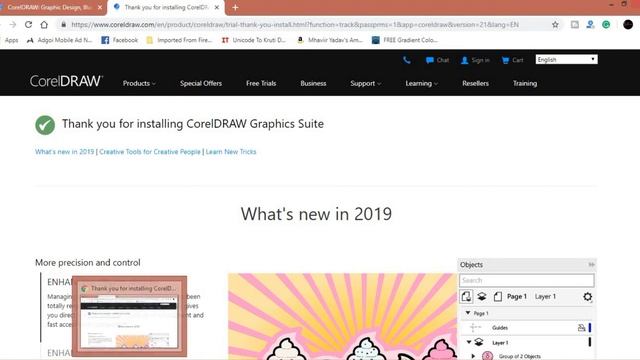Screen dimensions: 640x360
Task: Click Sign in in the header
Action: (x=475, y=60)
